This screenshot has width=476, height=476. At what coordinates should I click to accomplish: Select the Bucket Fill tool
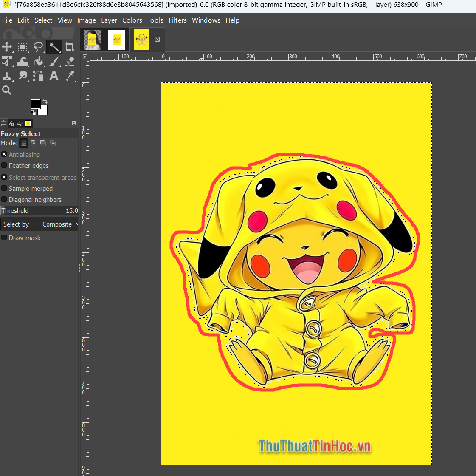pos(38,61)
